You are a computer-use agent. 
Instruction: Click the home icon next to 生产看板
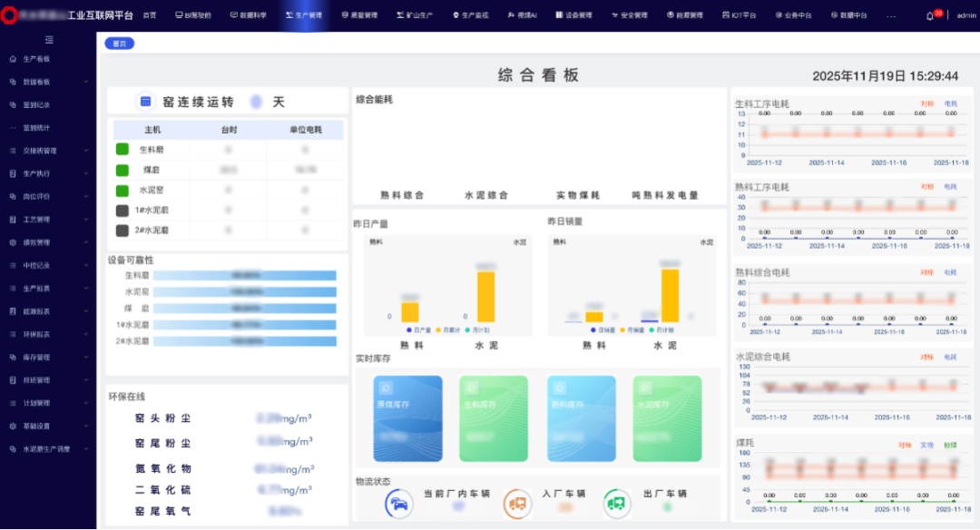[13, 59]
